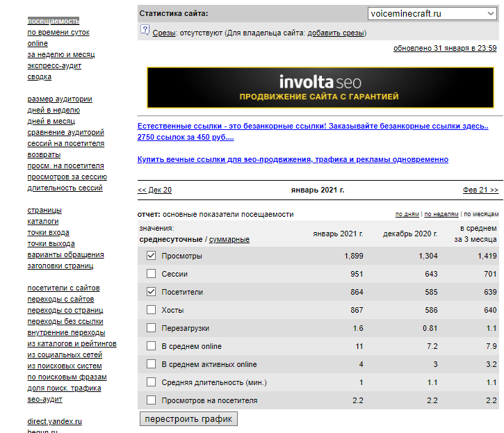Check the В среднем online checkbox
The image size is (504, 433).
[x=151, y=345]
